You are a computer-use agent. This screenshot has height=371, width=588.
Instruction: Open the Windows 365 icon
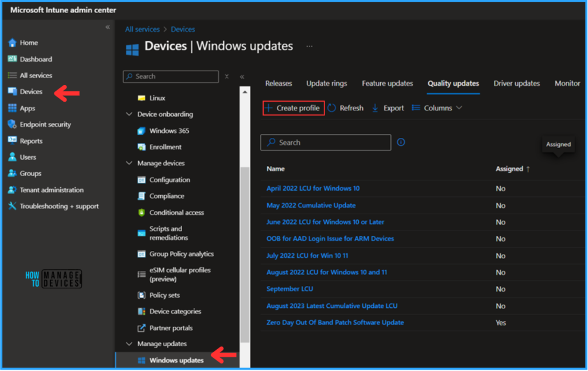(x=141, y=130)
